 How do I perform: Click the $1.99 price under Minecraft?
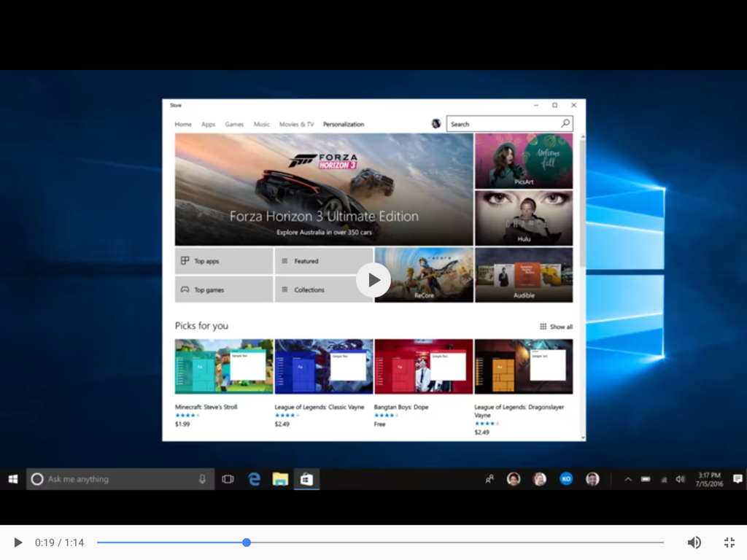point(182,424)
